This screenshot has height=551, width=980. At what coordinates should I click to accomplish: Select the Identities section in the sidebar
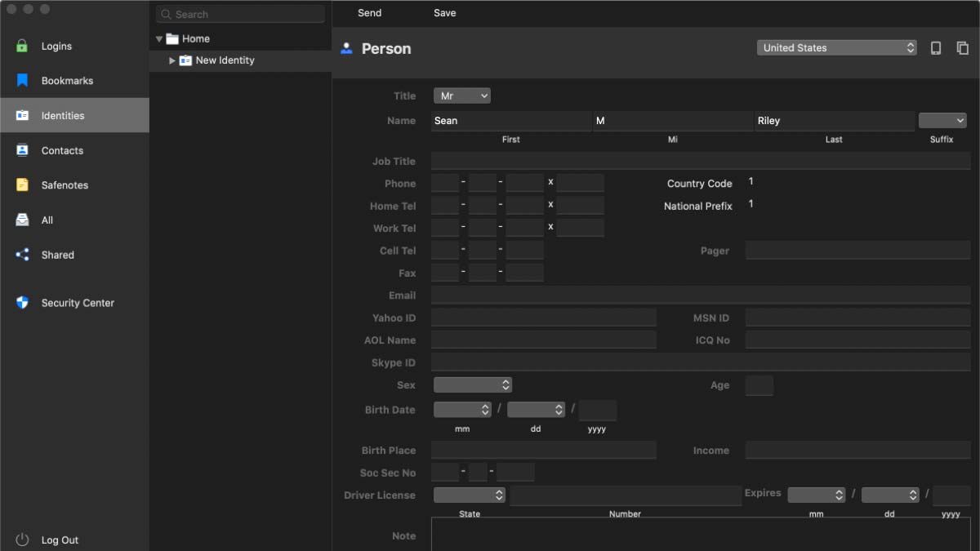(21, 115)
